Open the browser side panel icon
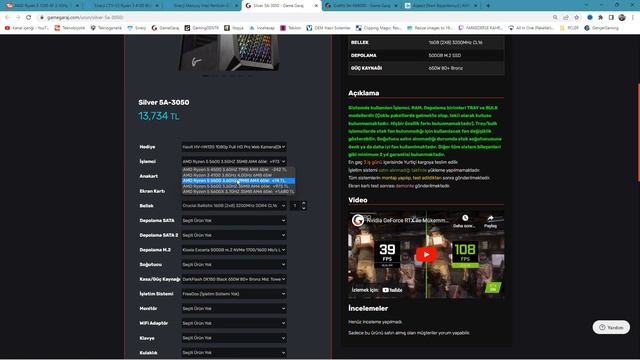The image size is (640, 360). pyautogui.click(x=611, y=18)
